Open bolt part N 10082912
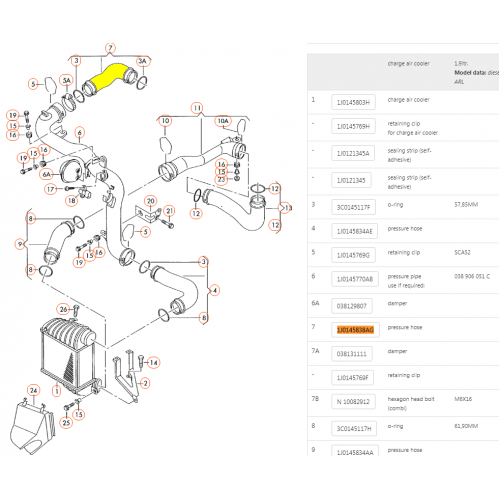This screenshot has height=500, width=500. pyautogui.click(x=353, y=402)
